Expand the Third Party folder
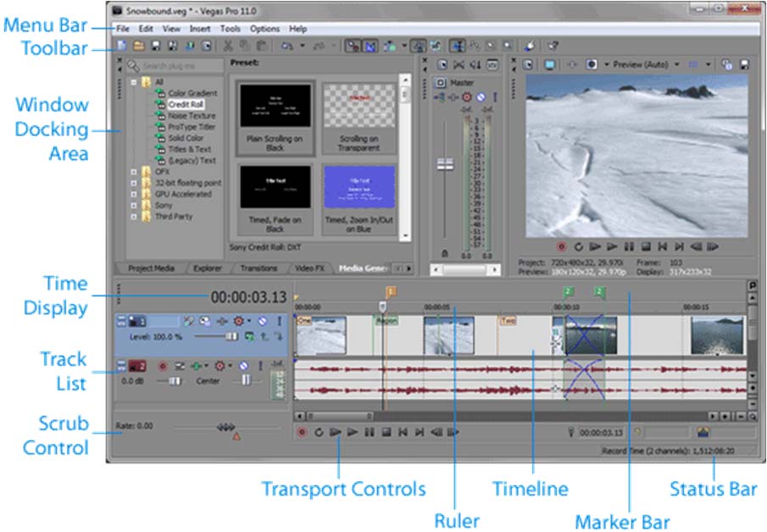This screenshot has height=532, width=767. pos(134,217)
